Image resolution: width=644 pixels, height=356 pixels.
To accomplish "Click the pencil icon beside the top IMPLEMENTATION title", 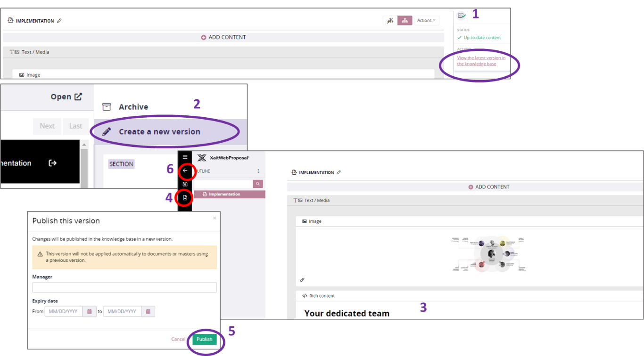I will (59, 21).
